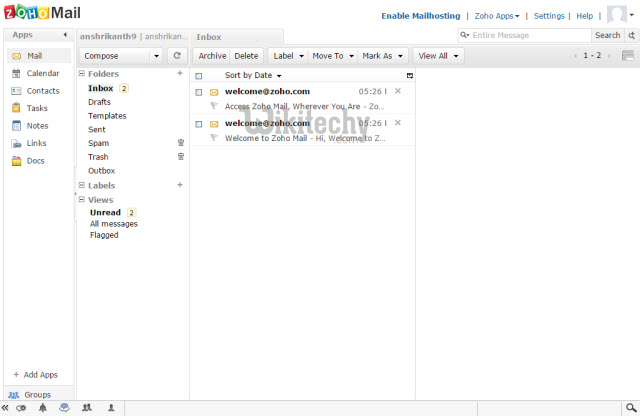640x416 pixels.
Task: Click the Search button
Action: click(x=607, y=35)
